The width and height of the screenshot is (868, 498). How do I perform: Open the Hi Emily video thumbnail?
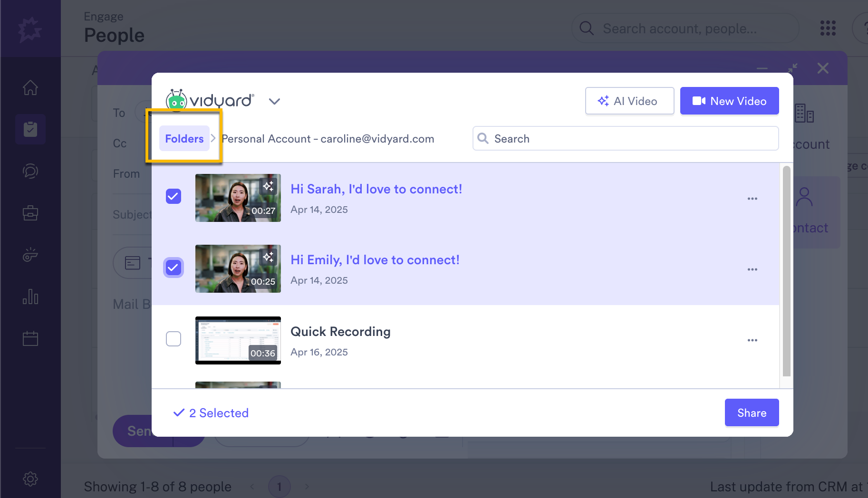[238, 268]
